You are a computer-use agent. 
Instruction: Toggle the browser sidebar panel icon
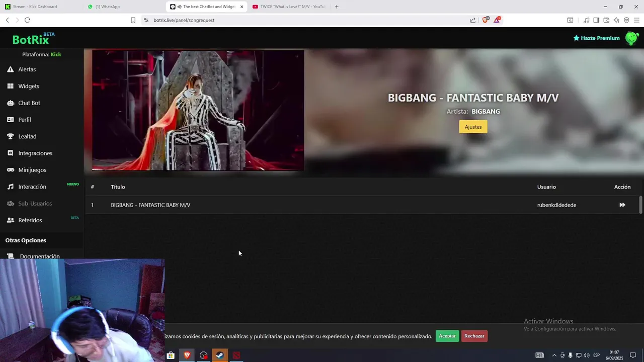(596, 20)
